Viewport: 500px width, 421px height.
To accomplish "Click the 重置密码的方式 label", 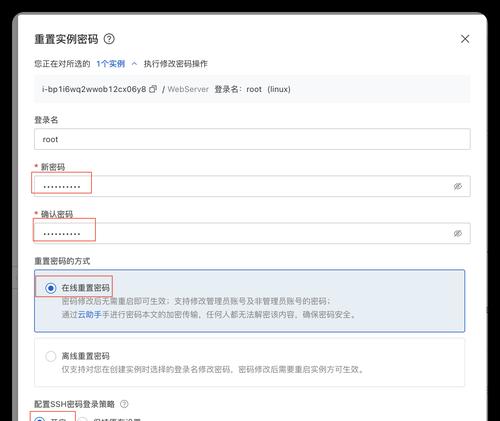I will point(62,261).
